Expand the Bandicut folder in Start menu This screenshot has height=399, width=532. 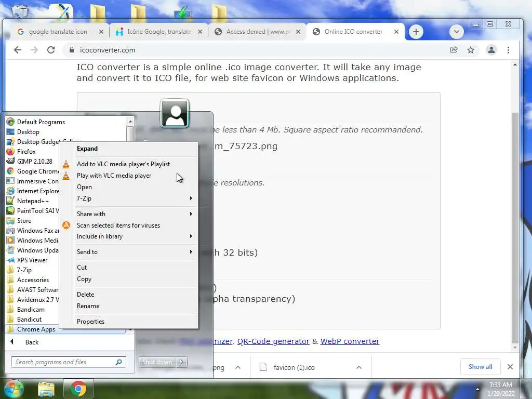[x=33, y=320]
